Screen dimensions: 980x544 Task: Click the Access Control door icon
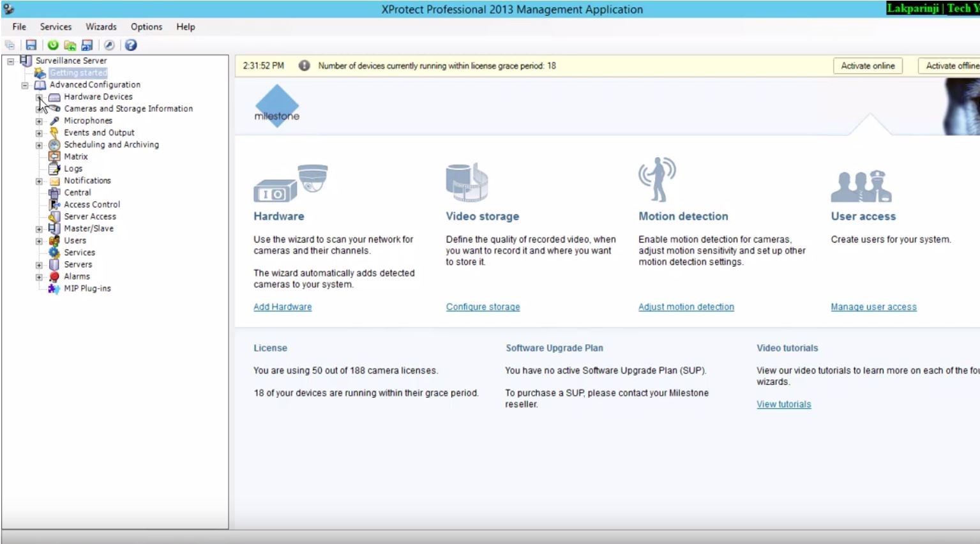(54, 204)
